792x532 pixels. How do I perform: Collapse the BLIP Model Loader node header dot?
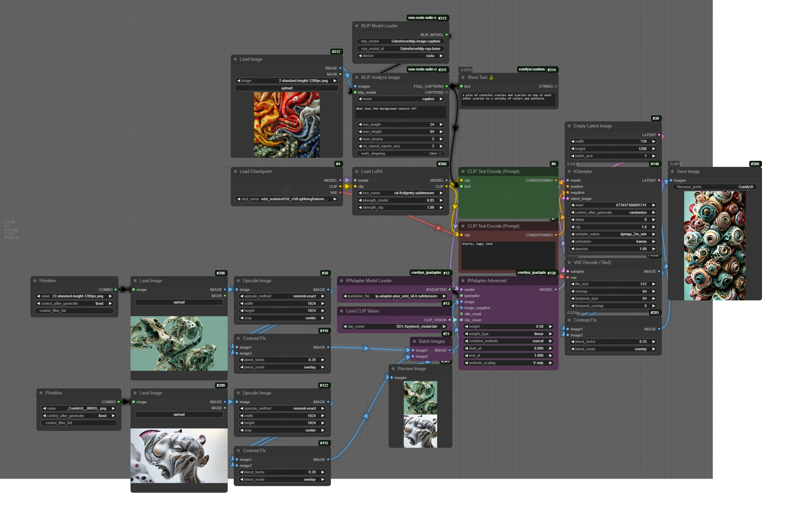point(357,26)
